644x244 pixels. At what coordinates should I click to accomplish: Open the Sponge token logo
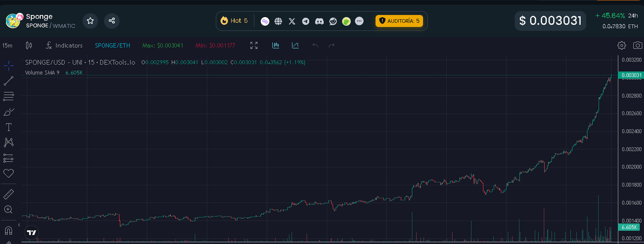tap(14, 21)
